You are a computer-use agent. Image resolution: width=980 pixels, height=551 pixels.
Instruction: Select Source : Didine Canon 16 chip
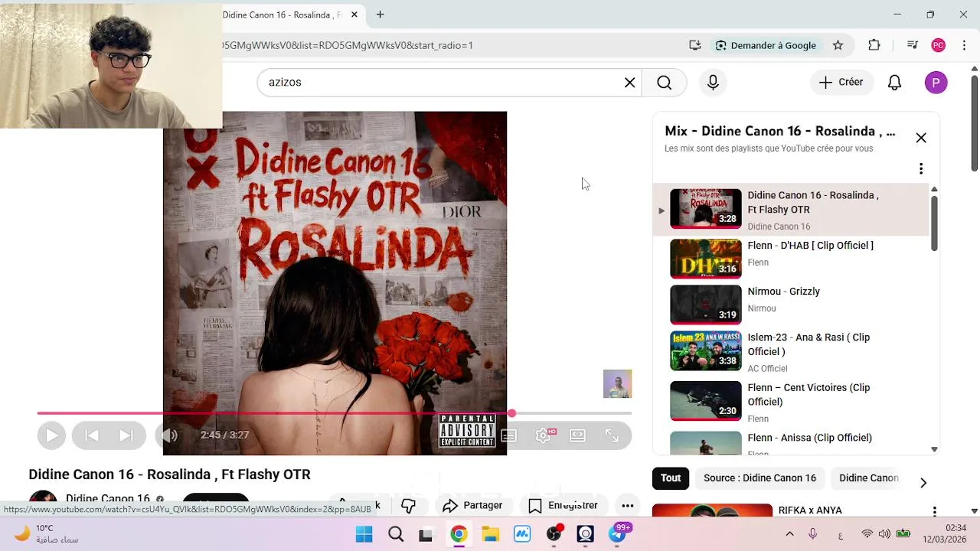coord(759,478)
